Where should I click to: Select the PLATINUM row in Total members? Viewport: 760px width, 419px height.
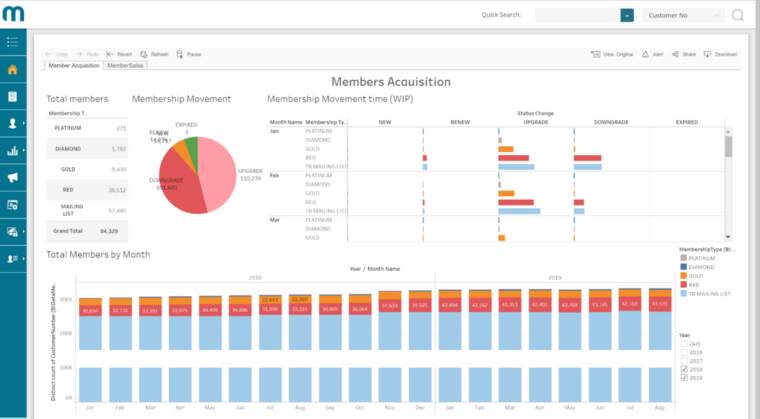(87, 128)
